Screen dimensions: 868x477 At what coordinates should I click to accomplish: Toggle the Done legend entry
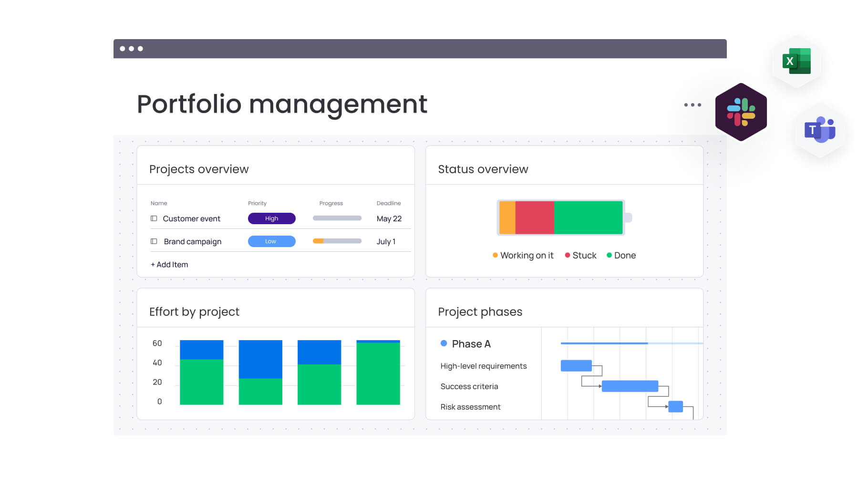(x=621, y=255)
